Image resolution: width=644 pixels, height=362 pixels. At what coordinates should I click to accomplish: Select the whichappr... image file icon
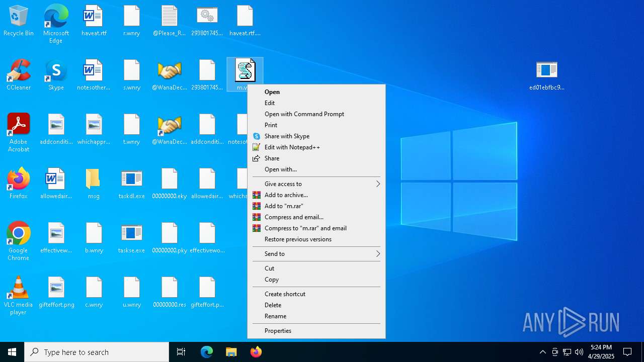click(94, 130)
